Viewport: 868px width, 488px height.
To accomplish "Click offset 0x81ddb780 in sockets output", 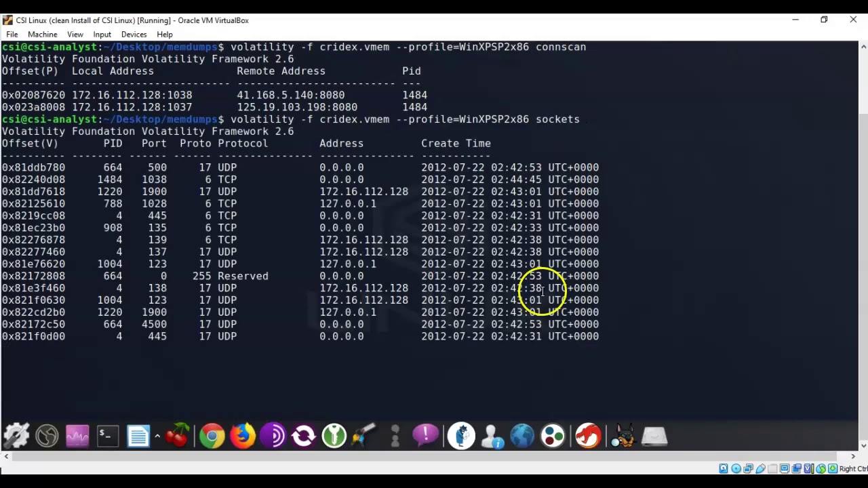I will pos(33,167).
